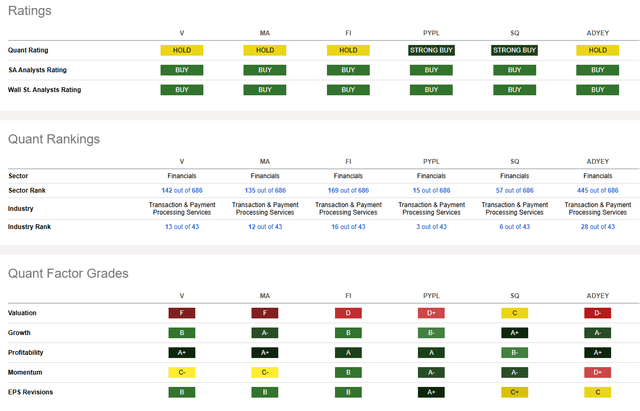Select ADYEY Profitability grade A+

[x=598, y=353]
